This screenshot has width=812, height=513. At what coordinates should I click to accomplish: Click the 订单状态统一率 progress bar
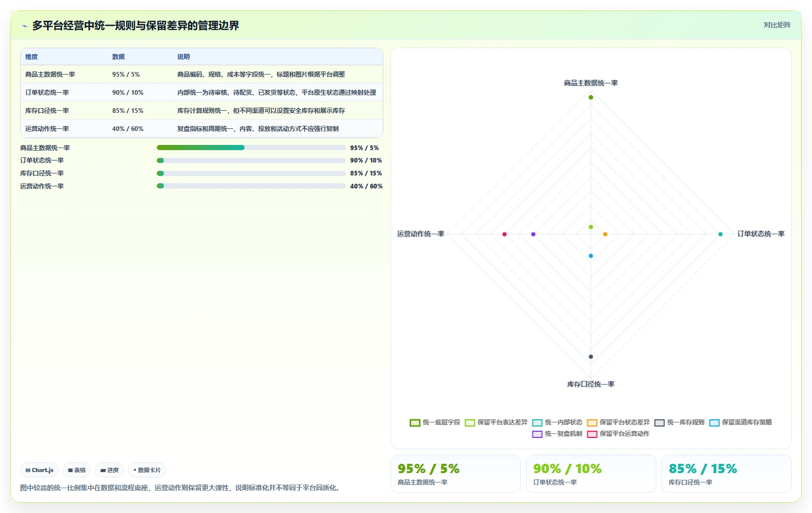pyautogui.click(x=251, y=160)
